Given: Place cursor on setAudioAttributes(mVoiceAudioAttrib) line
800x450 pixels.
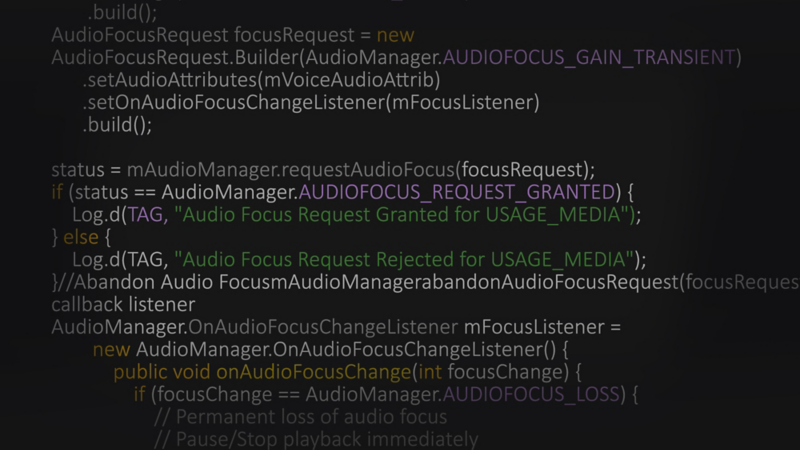Looking at the screenshot, I should 261,80.
